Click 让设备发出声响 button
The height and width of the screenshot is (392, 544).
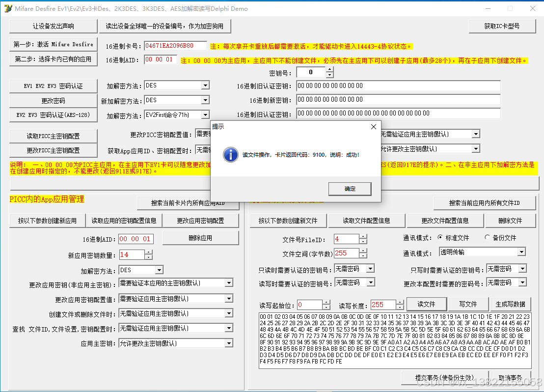tap(54, 26)
